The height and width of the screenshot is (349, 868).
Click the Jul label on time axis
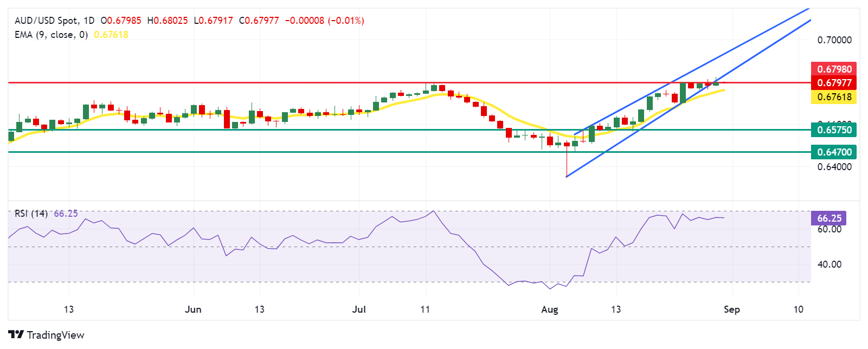[359, 309]
